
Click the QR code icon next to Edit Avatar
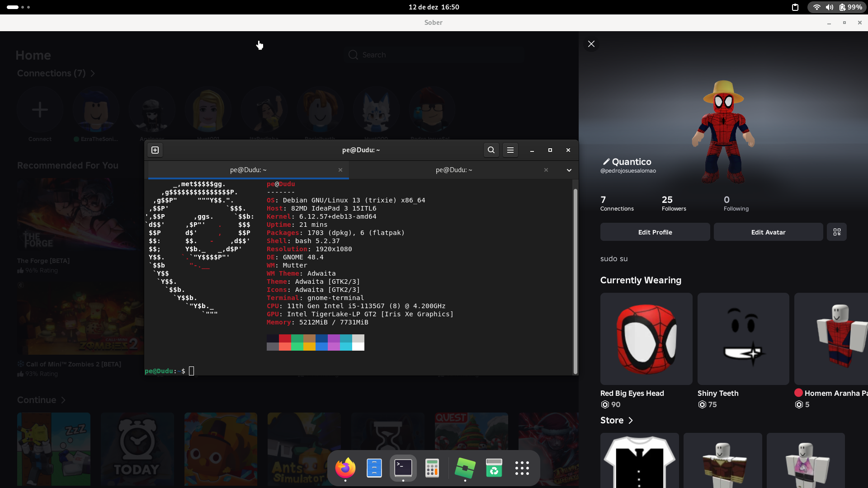[x=837, y=232]
